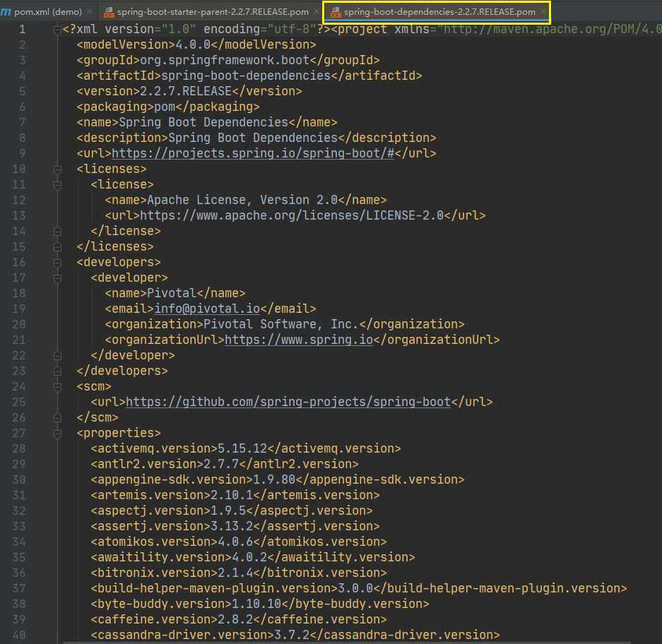The width and height of the screenshot is (662, 644).
Task: Click aspectj.version value 1.9.5
Action: click(228, 511)
